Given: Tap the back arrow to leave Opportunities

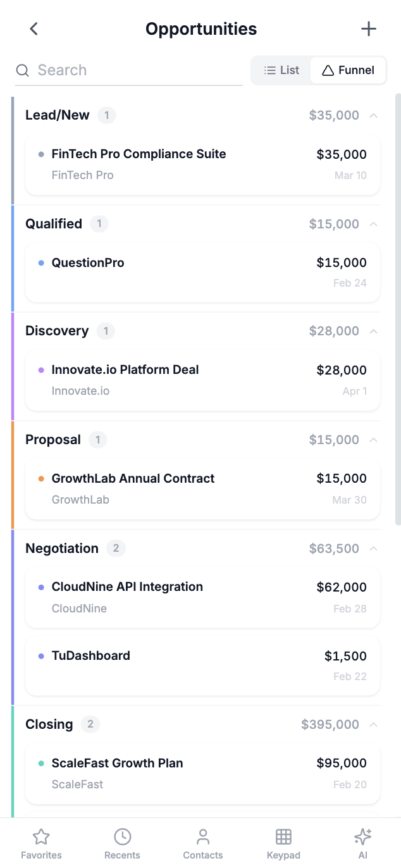Looking at the screenshot, I should (33, 28).
